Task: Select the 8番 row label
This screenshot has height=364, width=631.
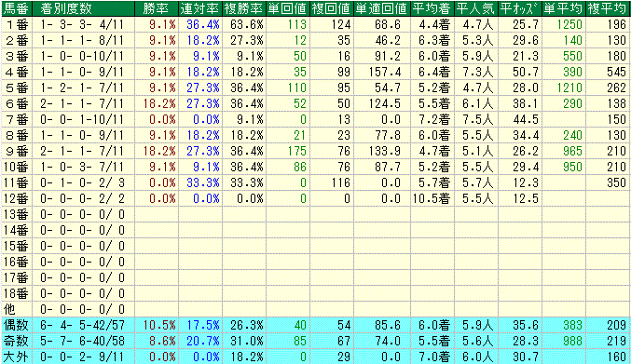Action: pos(17,135)
